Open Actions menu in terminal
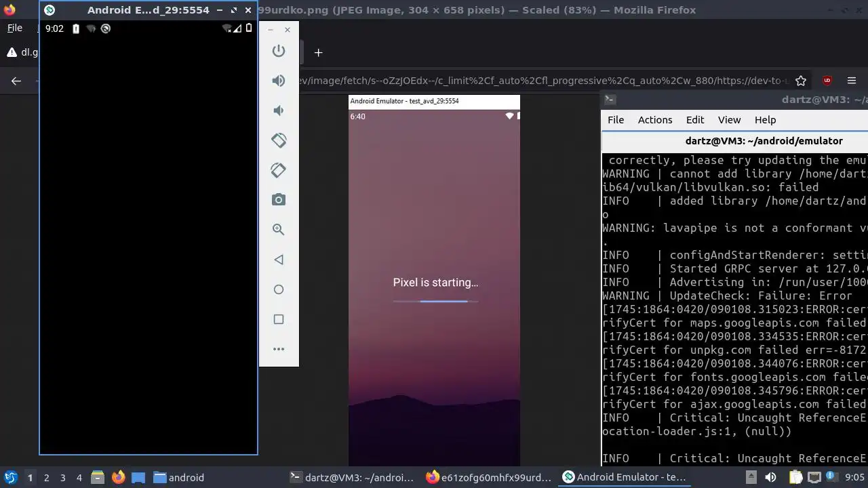Viewport: 868px width, 488px height. [x=655, y=120]
